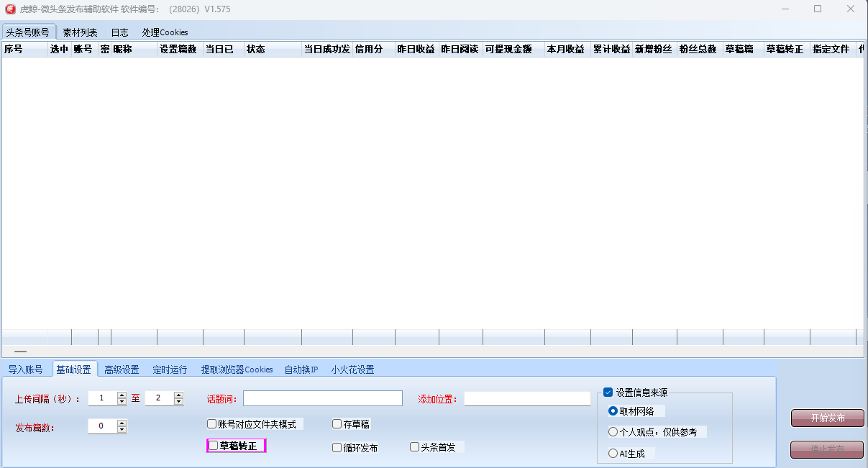
Task: Decrease upload interval minimum with down arrow
Action: (x=122, y=402)
